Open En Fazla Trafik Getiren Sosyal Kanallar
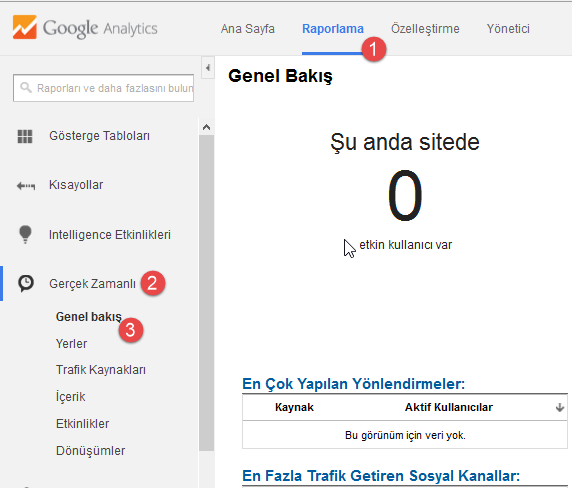Image resolution: width=572 pixels, height=488 pixels. (x=381, y=476)
